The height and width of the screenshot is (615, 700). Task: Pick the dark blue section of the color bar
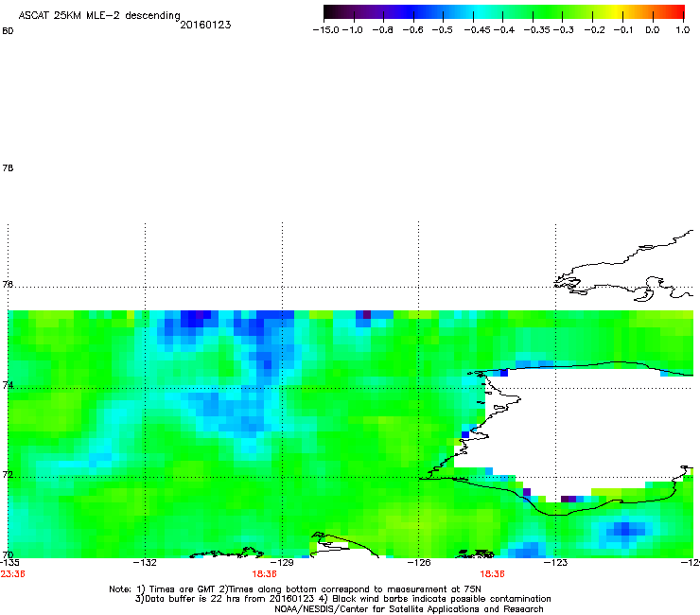tap(409, 12)
